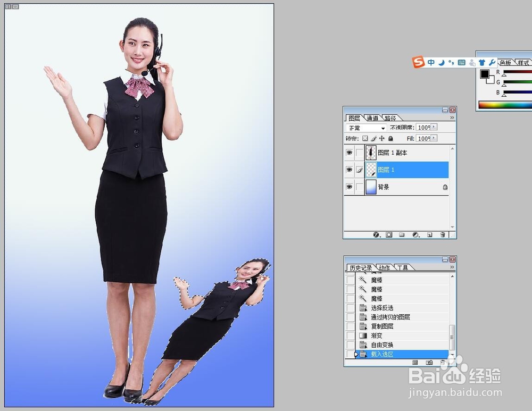Pick a color from the spectrum ramp
This screenshot has height=411, width=532.
[x=505, y=105]
